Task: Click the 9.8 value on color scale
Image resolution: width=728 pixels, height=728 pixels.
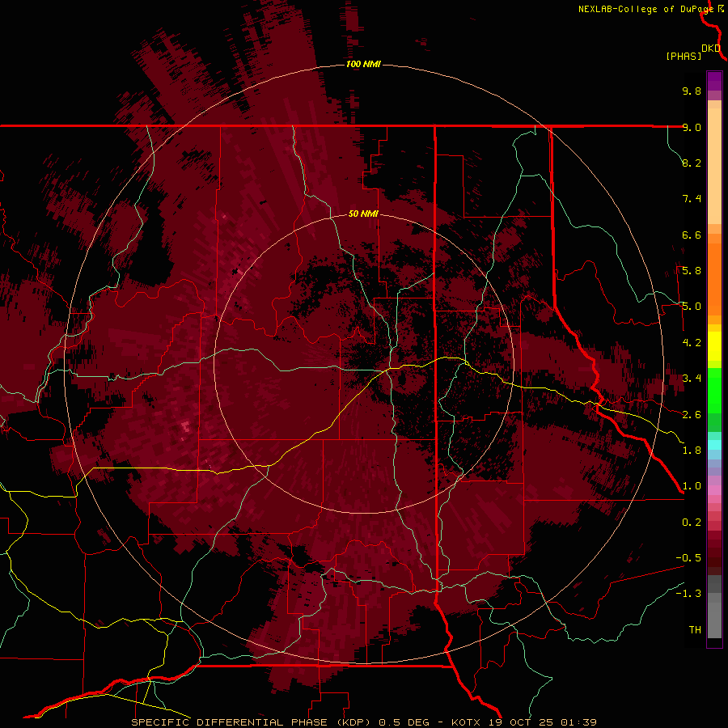Action: (692, 91)
